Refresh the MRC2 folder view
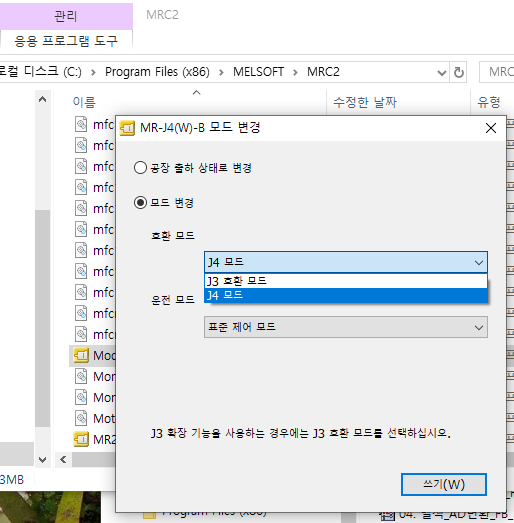Screen dimensions: 514x523 click(458, 72)
